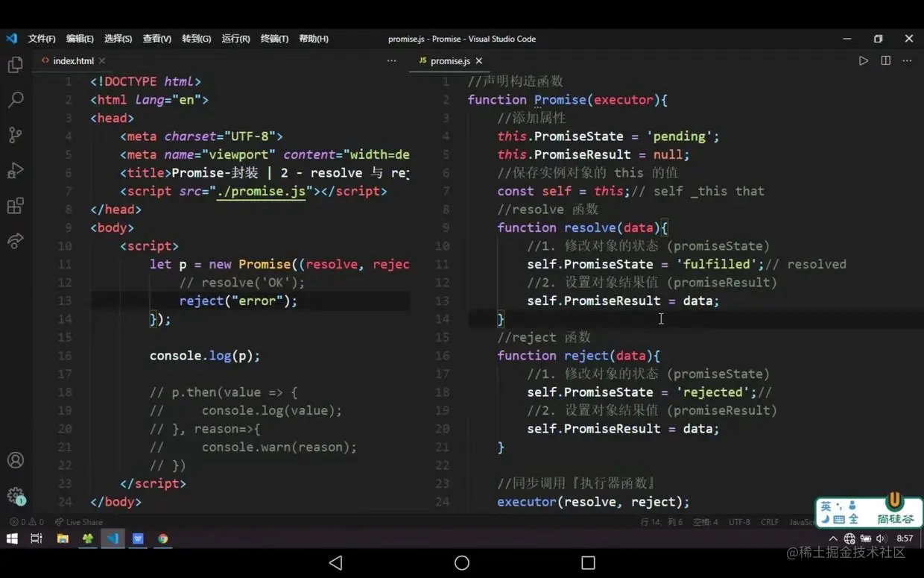Click the self.PromiseState = 'rejected' line
924x578 pixels.
point(649,392)
